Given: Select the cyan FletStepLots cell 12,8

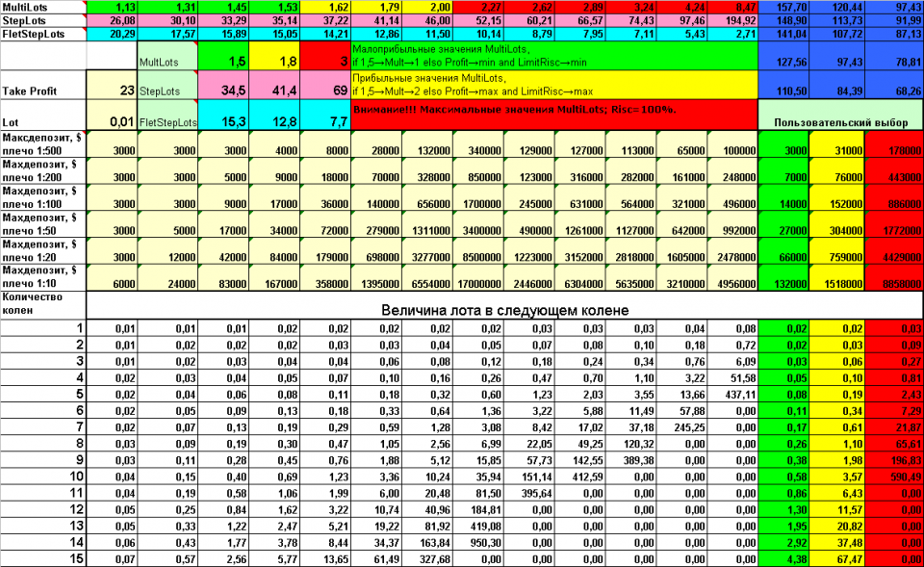Looking at the screenshot, I should click(x=274, y=115).
